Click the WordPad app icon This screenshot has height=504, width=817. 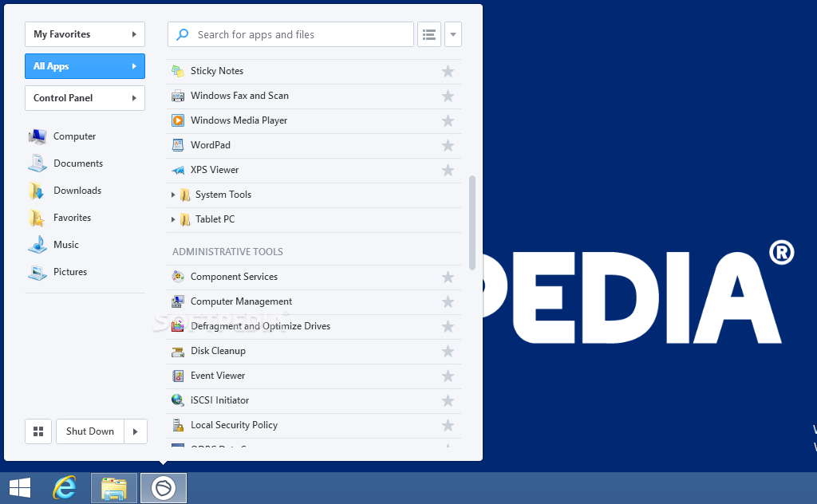click(x=178, y=145)
